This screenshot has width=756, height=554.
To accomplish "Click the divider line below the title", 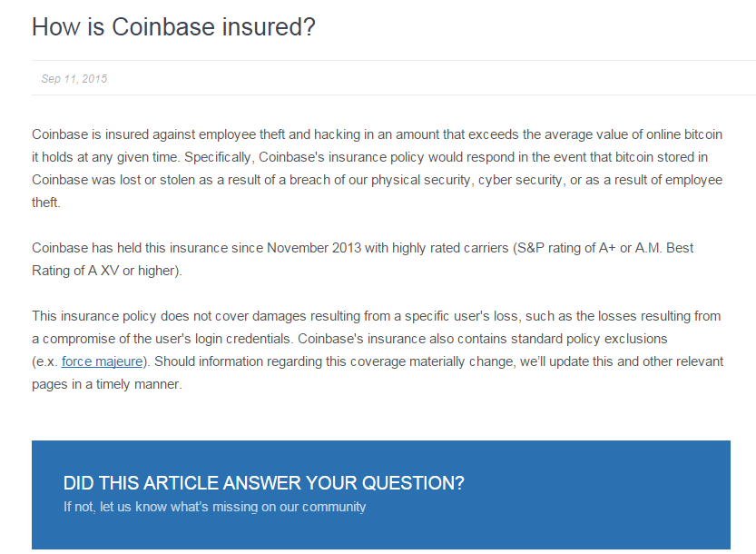I will 394,60.
